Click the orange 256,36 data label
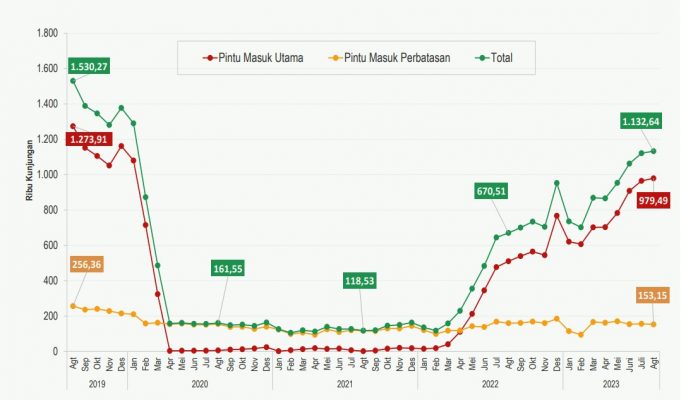 88,266
